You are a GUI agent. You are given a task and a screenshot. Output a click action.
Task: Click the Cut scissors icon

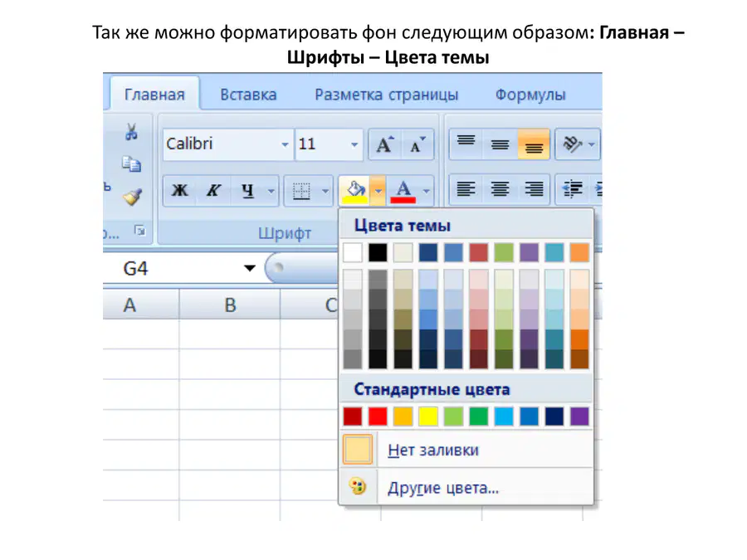pos(131,131)
